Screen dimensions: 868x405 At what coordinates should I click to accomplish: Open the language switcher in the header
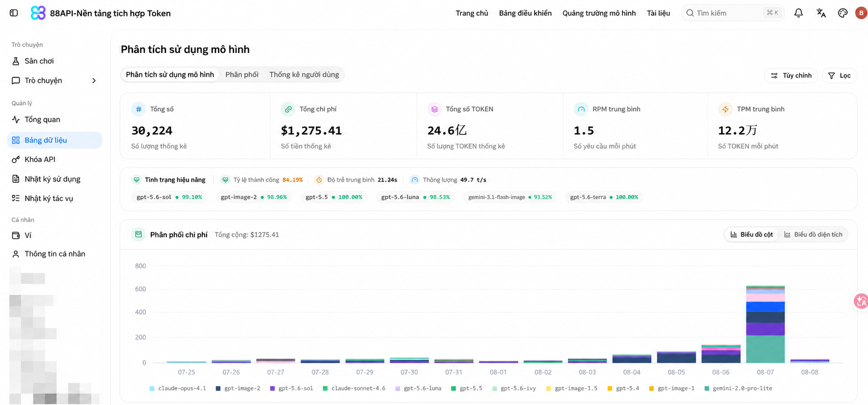(x=821, y=13)
